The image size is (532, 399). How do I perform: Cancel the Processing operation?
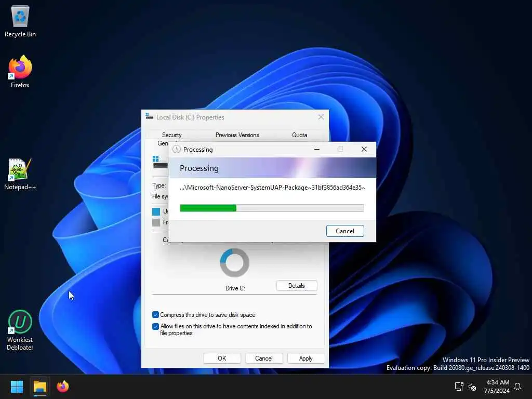pyautogui.click(x=345, y=231)
